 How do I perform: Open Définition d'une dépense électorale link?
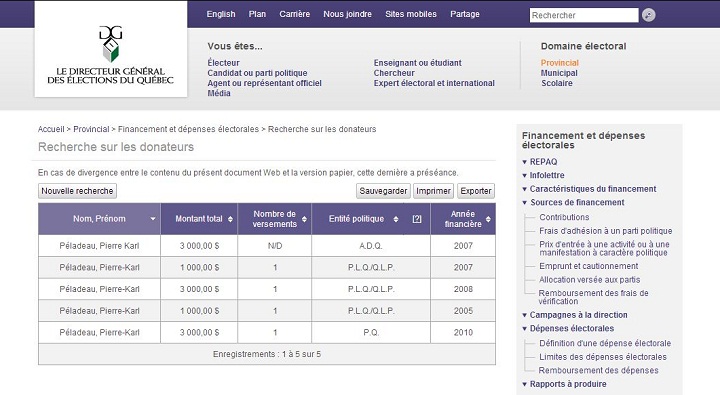coord(605,343)
